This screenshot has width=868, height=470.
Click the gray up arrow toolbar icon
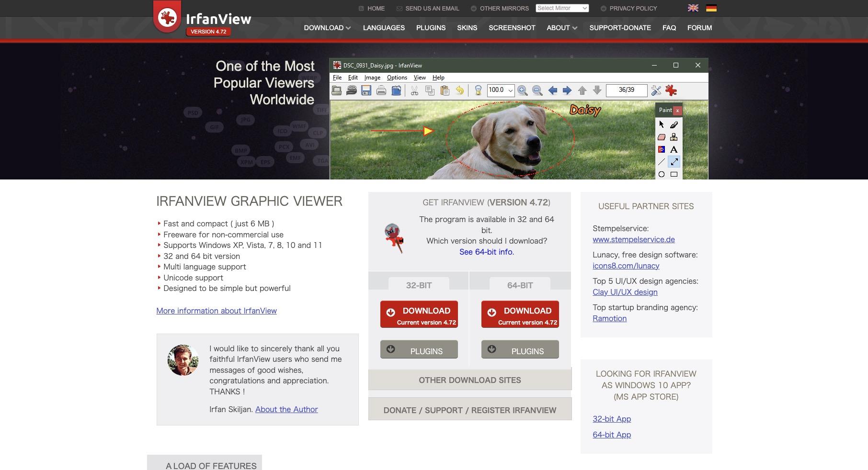tap(582, 90)
